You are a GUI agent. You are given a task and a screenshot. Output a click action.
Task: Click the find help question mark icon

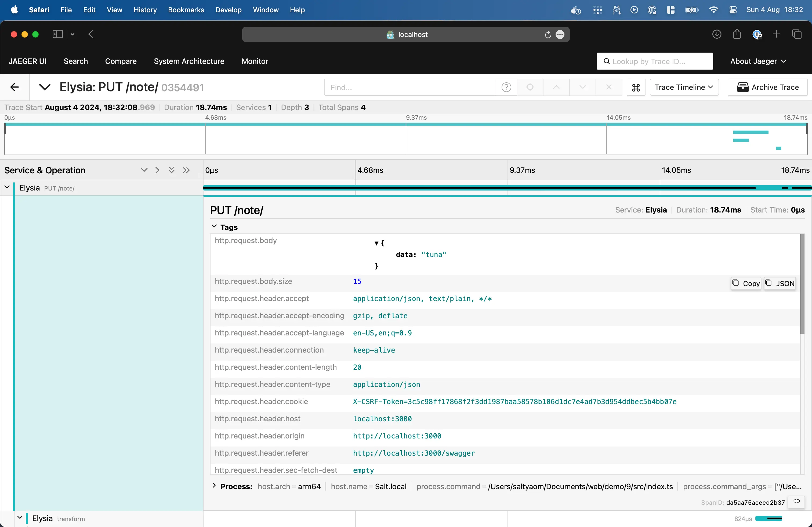[506, 87]
